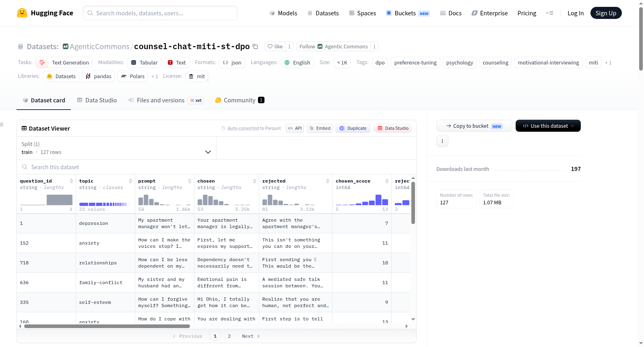Expand the train split dropdown
Image resolution: width=644 pixels, height=347 pixels.
pyautogui.click(x=116, y=148)
